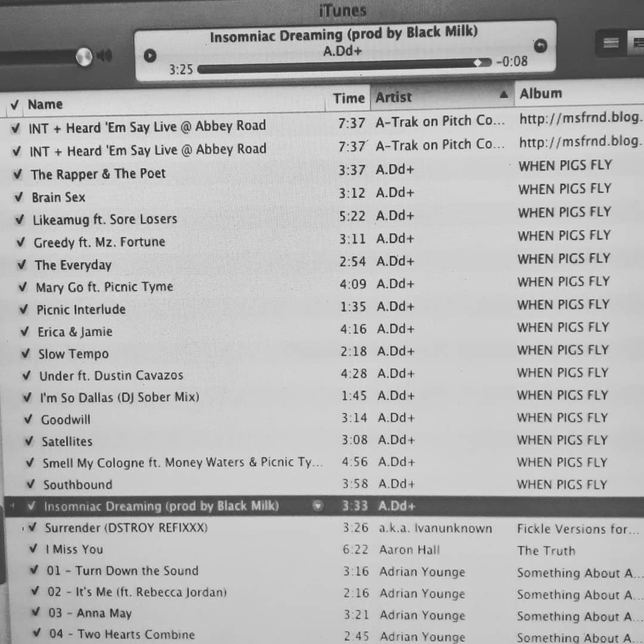Click the playback progress bar diamond marker
This screenshot has height=644, width=644.
point(478,63)
